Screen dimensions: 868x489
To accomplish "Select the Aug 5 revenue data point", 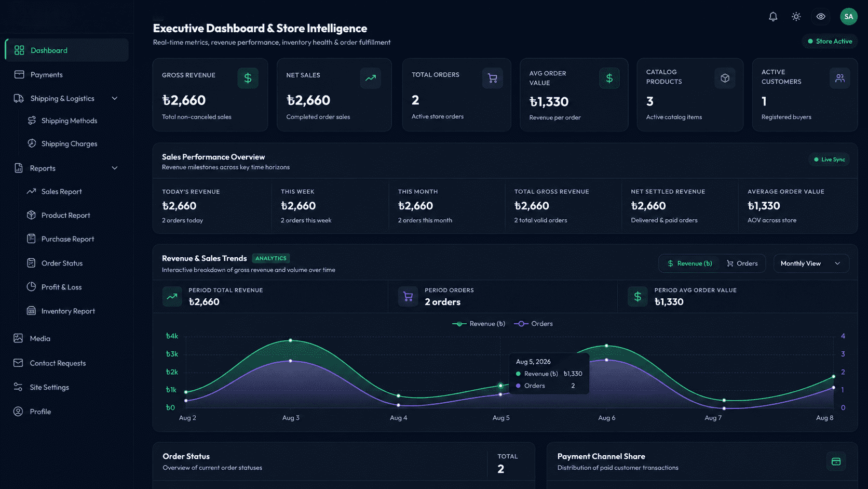I will tap(500, 386).
